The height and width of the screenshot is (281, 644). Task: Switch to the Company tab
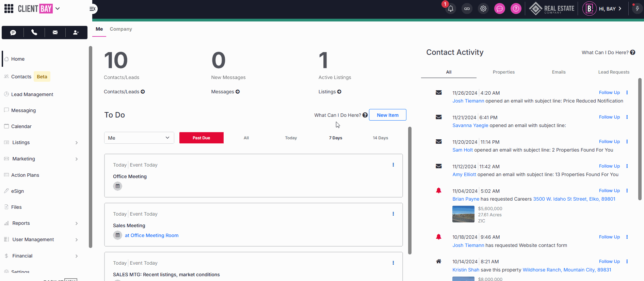coord(121,29)
